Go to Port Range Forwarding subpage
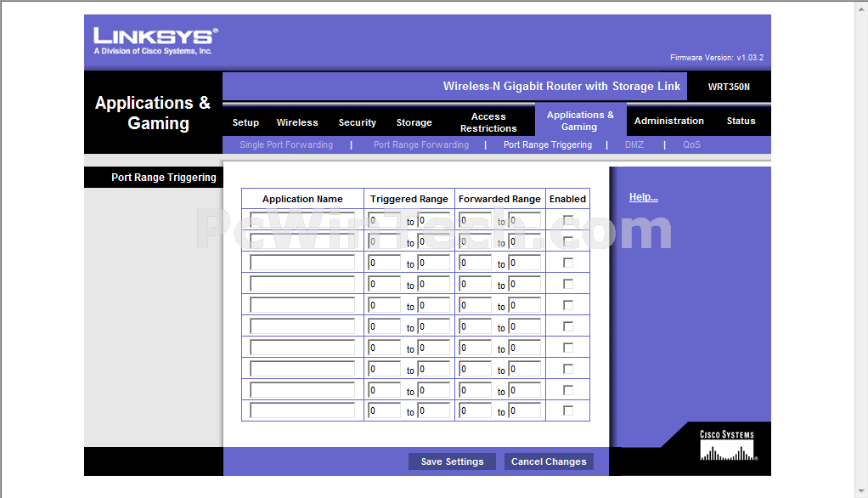Viewport: 868px width, 498px height. click(x=420, y=144)
